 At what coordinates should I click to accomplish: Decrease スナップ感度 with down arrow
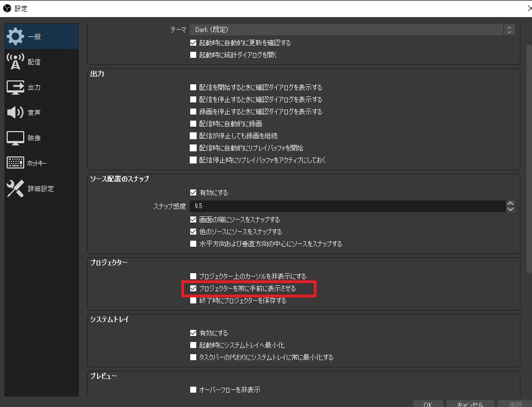click(510, 209)
